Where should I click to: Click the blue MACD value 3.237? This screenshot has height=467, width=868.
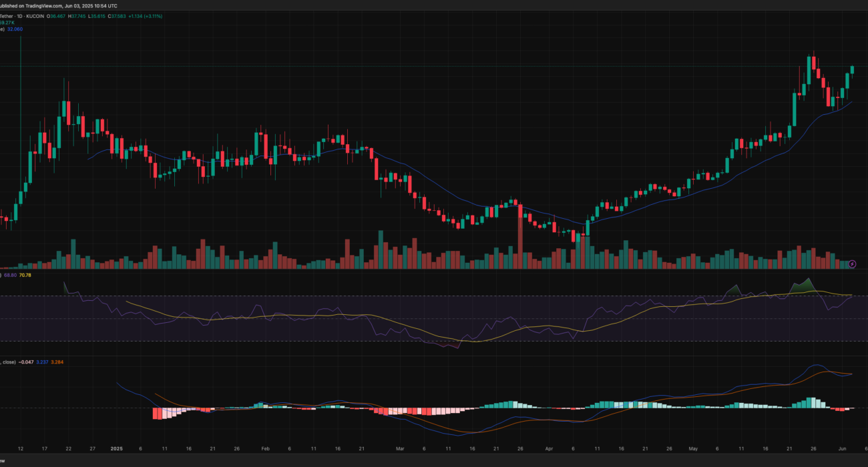pyautogui.click(x=43, y=362)
